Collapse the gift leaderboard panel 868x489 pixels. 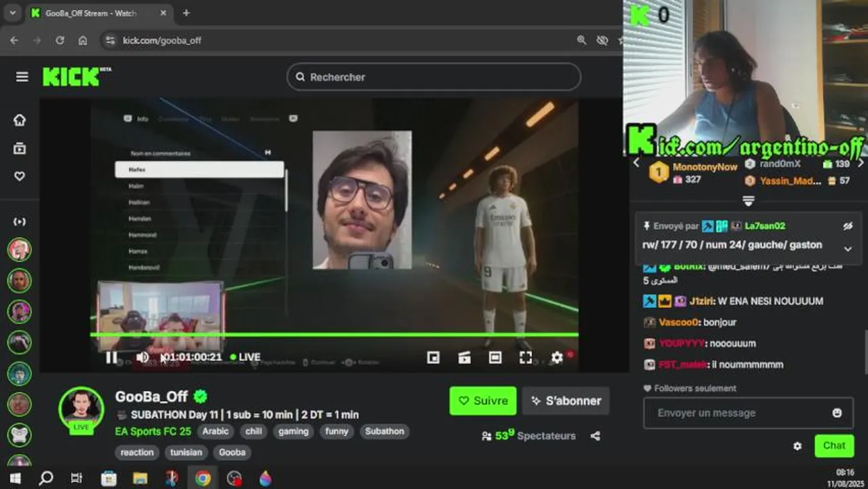click(x=748, y=201)
